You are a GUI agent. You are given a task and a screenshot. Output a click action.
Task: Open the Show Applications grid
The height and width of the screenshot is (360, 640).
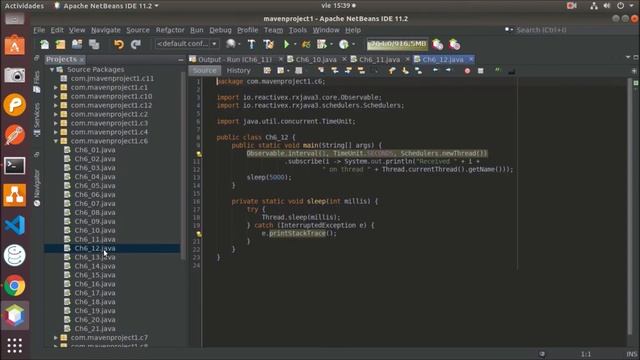[x=15, y=346]
